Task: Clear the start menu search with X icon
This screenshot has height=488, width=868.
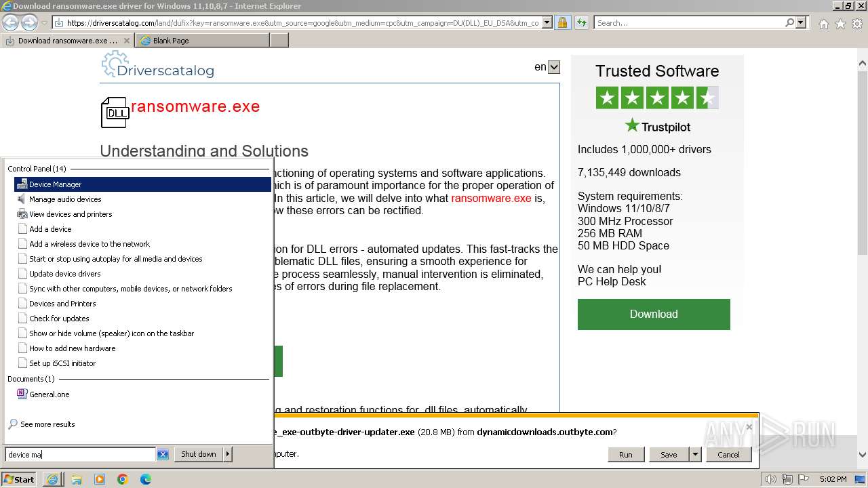Action: click(x=163, y=454)
